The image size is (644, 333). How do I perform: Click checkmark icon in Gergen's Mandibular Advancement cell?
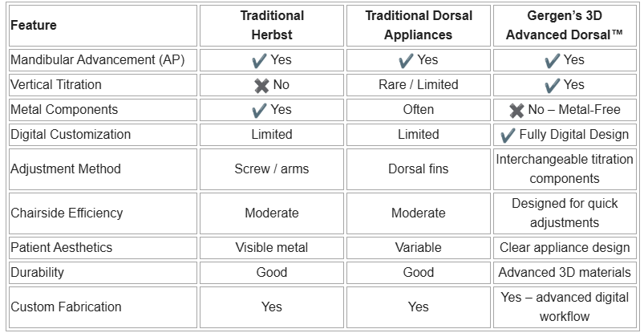552,60
